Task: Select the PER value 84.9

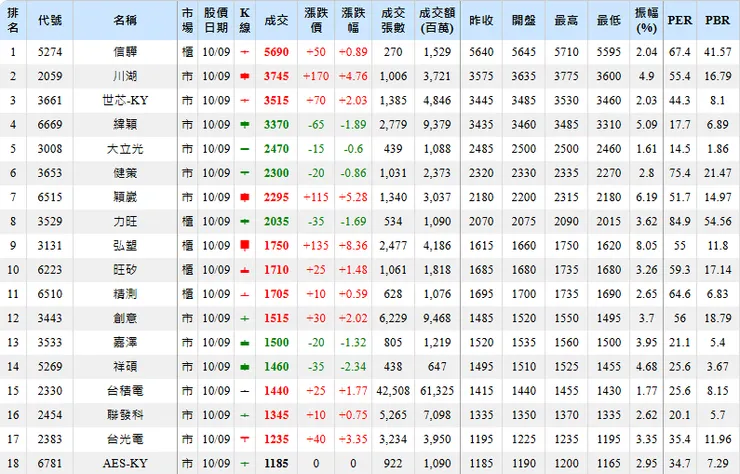Action: [680, 221]
